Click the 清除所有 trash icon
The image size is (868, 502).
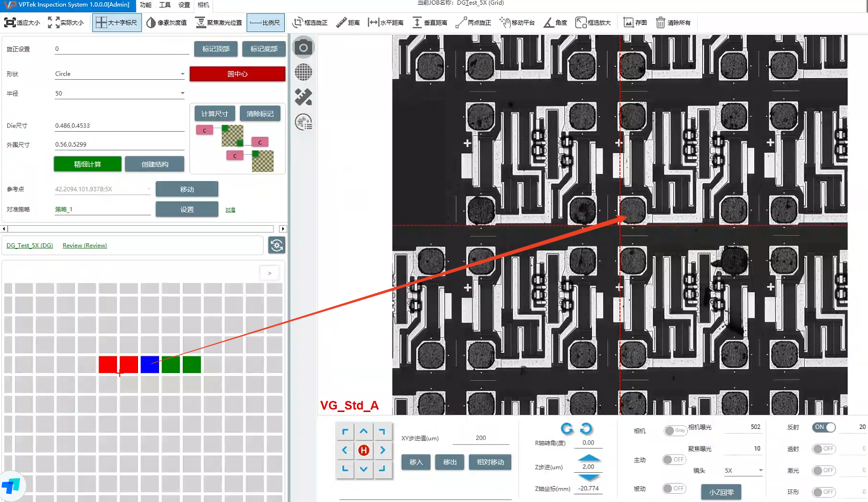[x=661, y=23]
